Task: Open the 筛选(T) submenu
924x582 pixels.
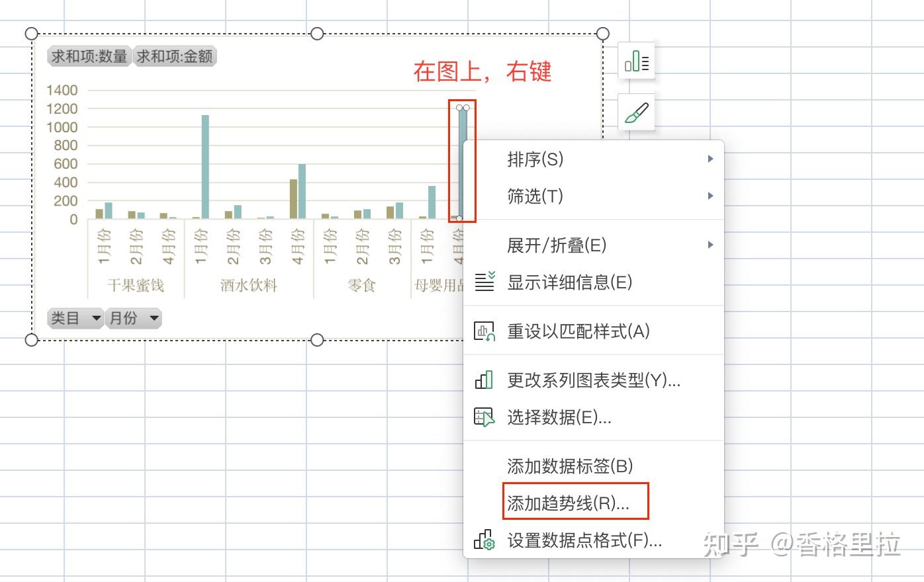Action: 594,196
